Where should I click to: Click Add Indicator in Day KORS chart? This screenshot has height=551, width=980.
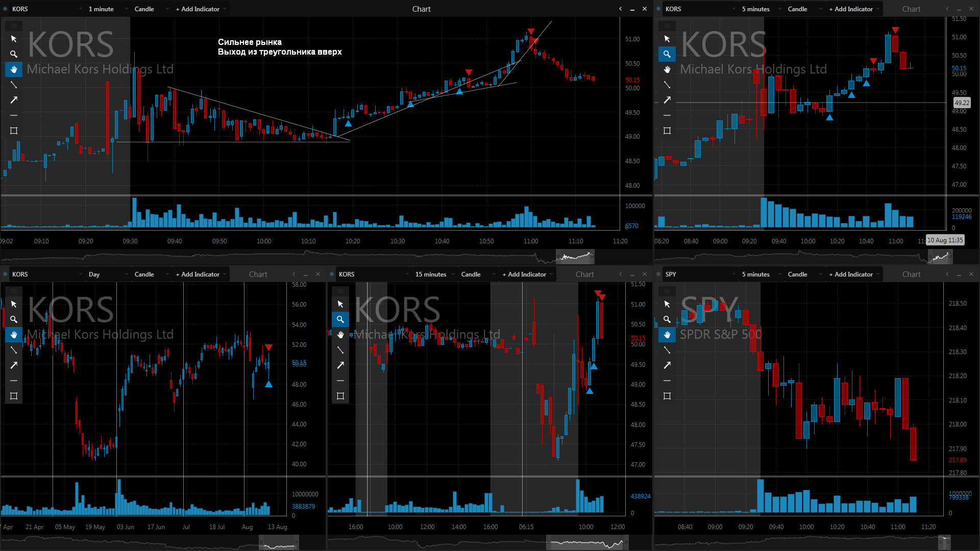coord(201,274)
